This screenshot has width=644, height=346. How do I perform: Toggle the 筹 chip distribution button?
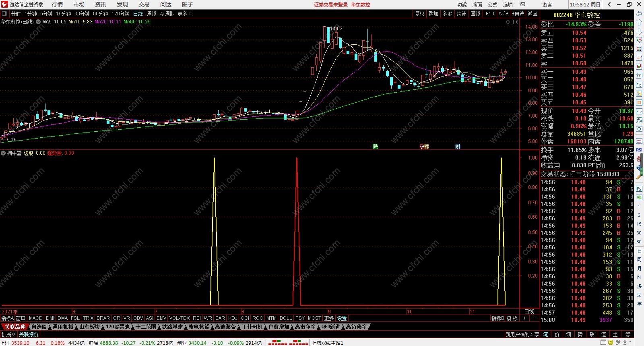pyautogui.click(x=627, y=334)
